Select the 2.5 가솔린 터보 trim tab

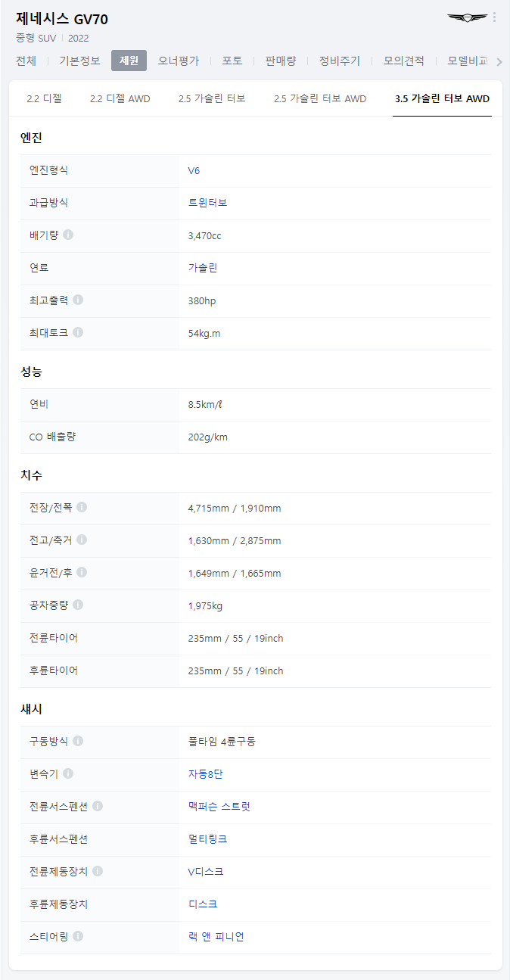pyautogui.click(x=212, y=98)
